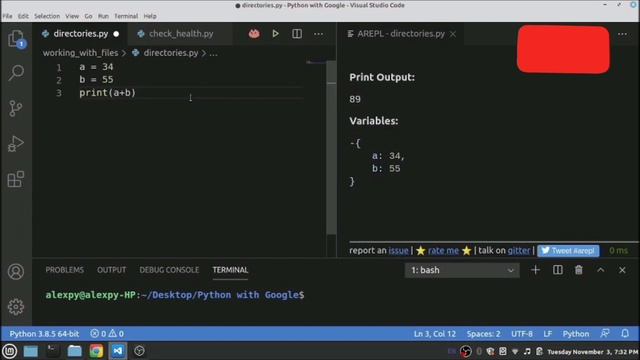Open the Go menu

pyautogui.click(x=89, y=16)
